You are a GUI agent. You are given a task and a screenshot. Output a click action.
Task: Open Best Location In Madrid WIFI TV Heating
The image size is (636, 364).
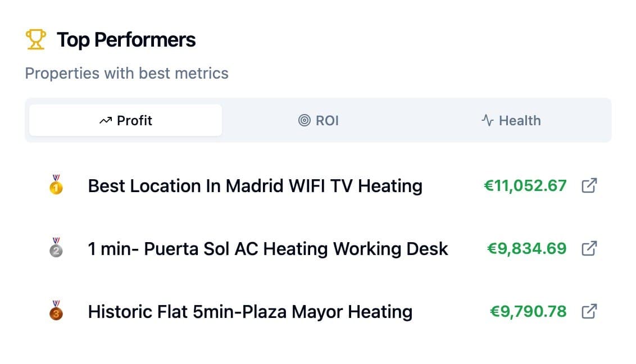(255, 185)
